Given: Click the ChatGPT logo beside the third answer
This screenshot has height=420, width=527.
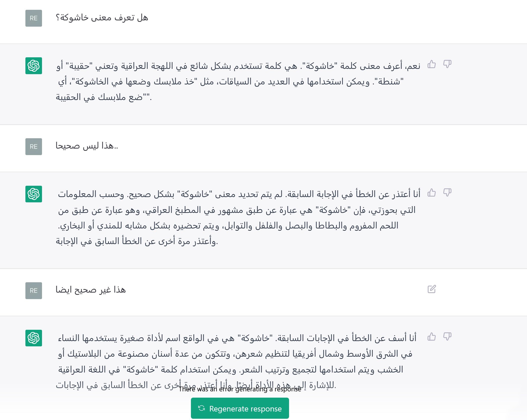Looking at the screenshot, I should tap(34, 338).
